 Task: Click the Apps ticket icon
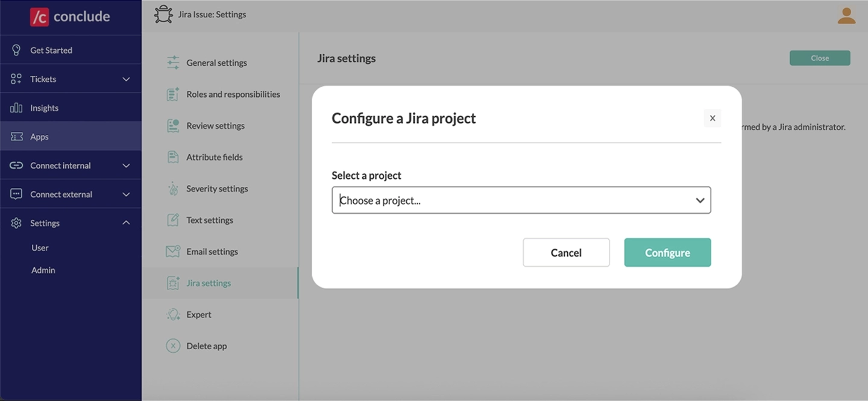point(16,137)
